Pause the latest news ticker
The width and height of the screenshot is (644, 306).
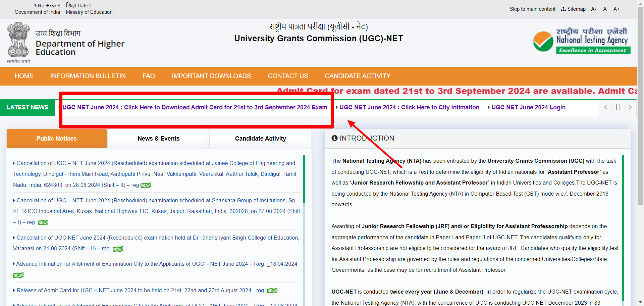618,107
